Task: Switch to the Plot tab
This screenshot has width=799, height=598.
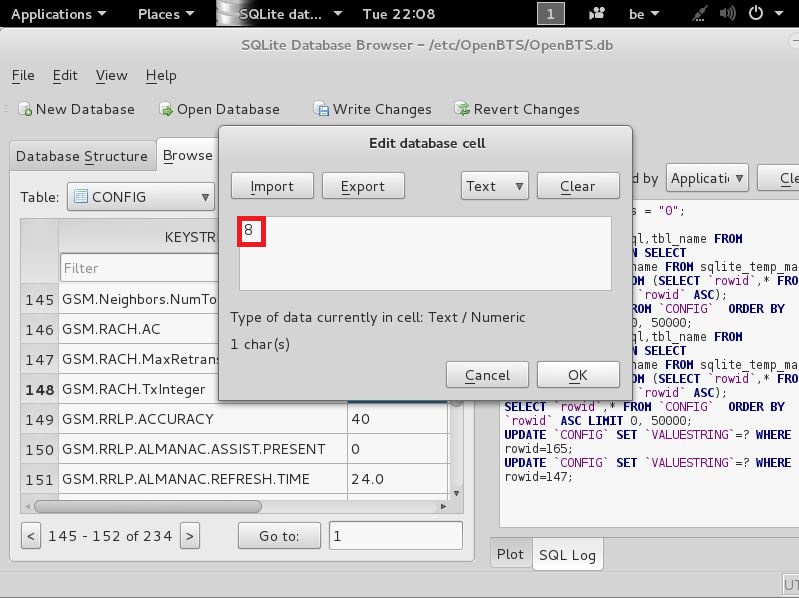Action: coord(510,554)
